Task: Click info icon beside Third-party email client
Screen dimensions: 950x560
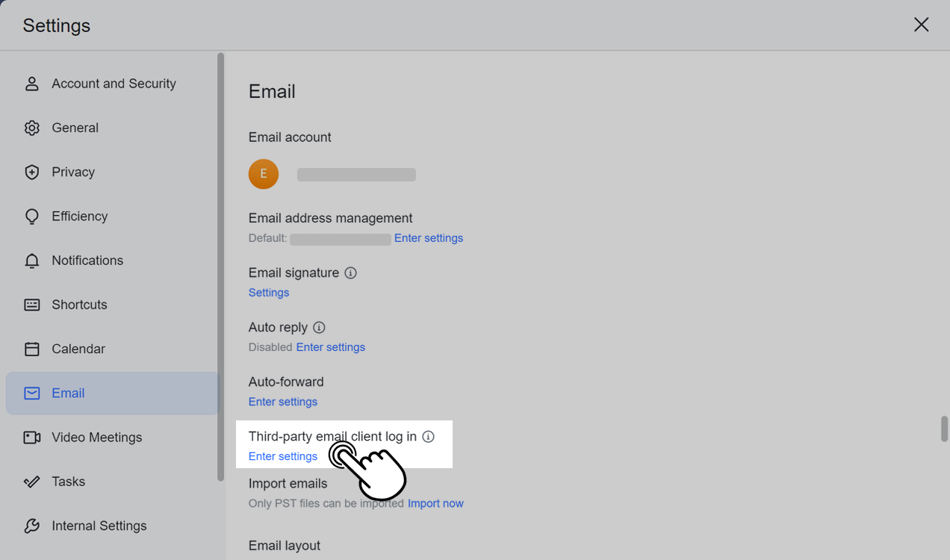Action: [428, 437]
